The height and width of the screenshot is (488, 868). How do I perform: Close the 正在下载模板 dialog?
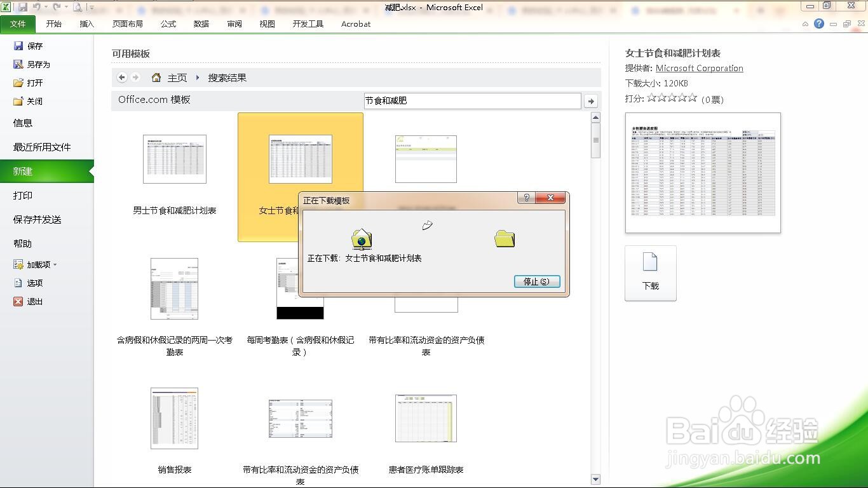[550, 198]
